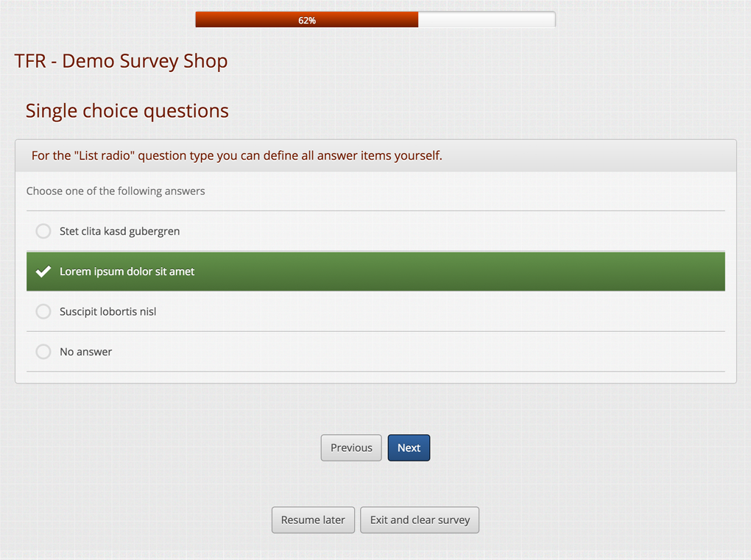This screenshot has height=560, width=751.
Task: Go back with the Previous button
Action: [351, 447]
